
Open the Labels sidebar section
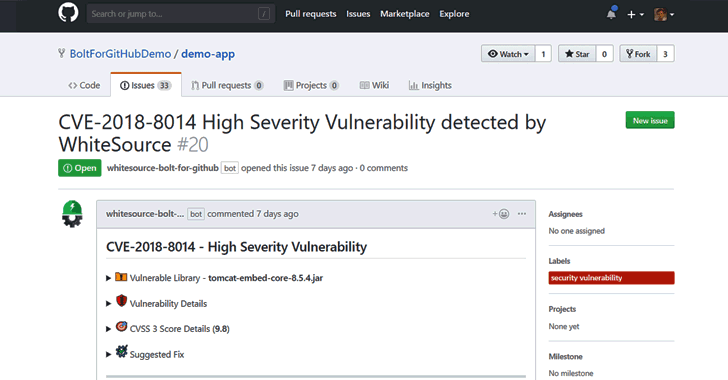pos(559,261)
